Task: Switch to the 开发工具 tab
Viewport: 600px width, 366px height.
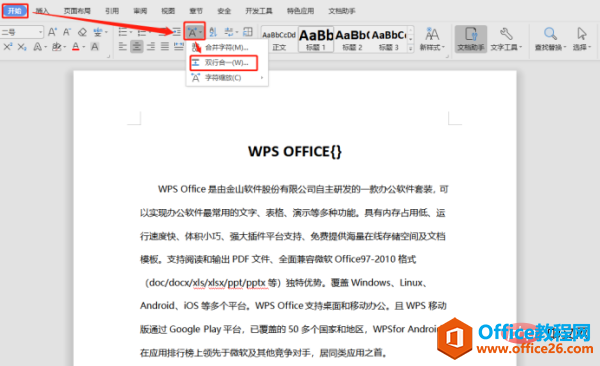Action: pyautogui.click(x=259, y=11)
